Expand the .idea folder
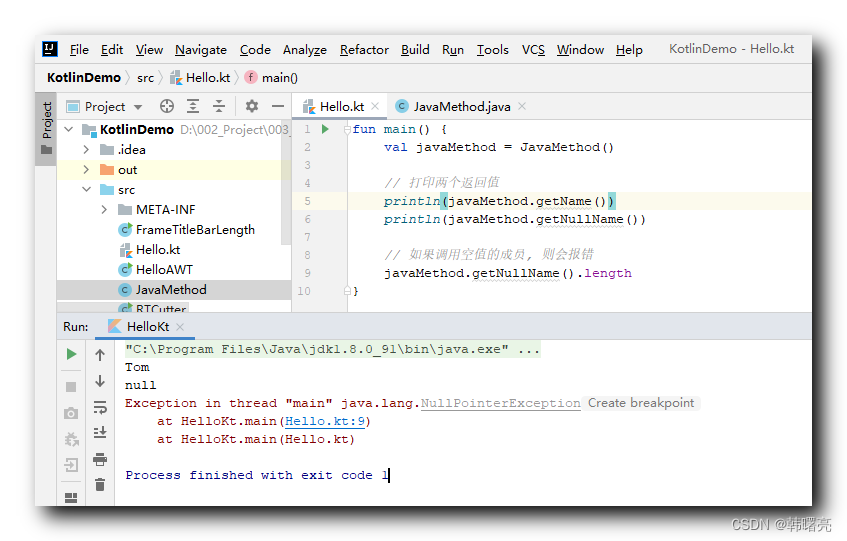The width and height of the screenshot is (847, 541). coord(86,150)
